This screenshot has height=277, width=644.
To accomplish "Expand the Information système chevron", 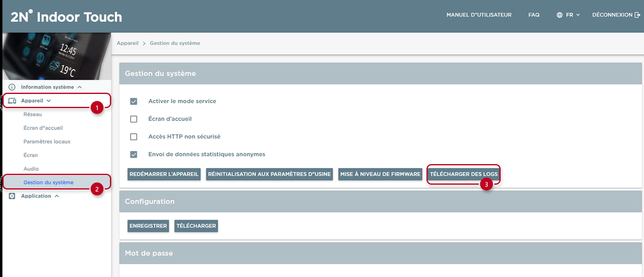I will [80, 87].
